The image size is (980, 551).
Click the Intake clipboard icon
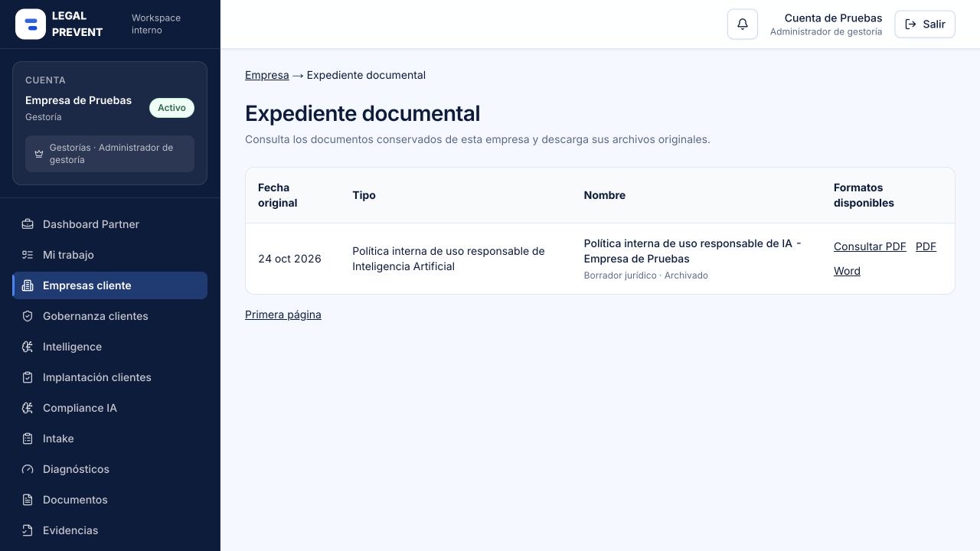coord(28,439)
